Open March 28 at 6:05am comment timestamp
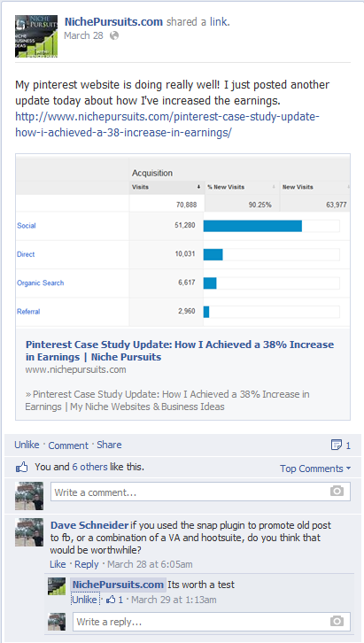364x643 pixels. pos(150,564)
